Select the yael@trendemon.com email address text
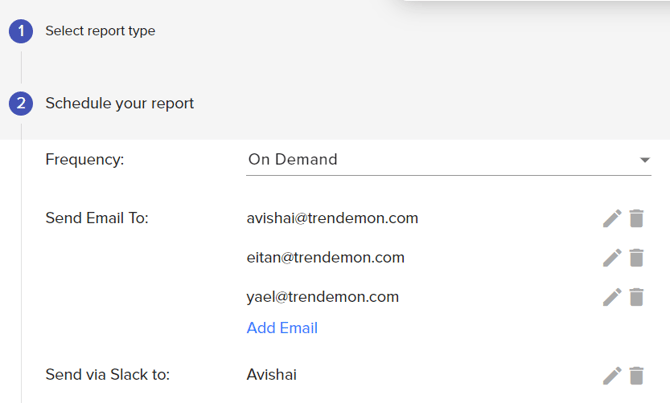This screenshot has width=670, height=403. (x=322, y=297)
